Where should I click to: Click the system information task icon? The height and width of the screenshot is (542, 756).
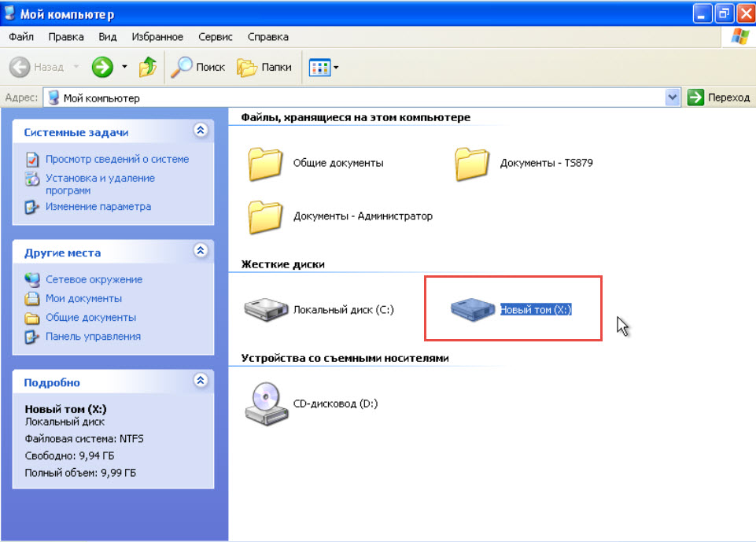(32, 160)
